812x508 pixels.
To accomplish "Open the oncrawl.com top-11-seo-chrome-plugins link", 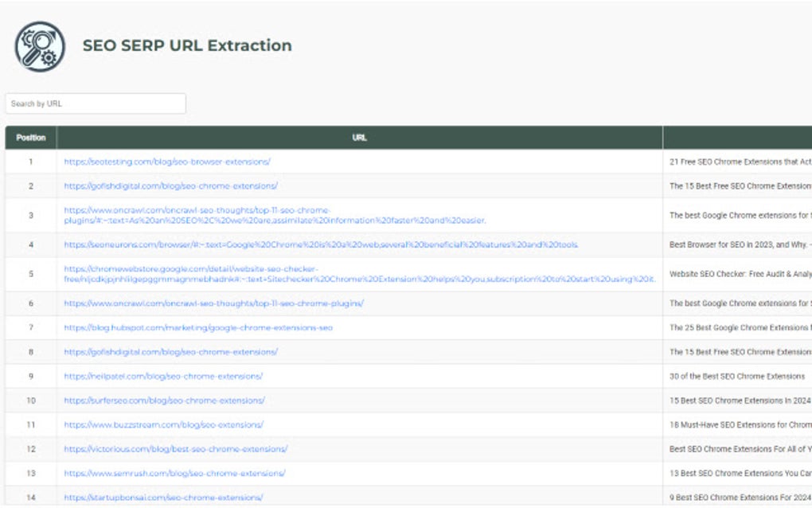I will (x=199, y=212).
